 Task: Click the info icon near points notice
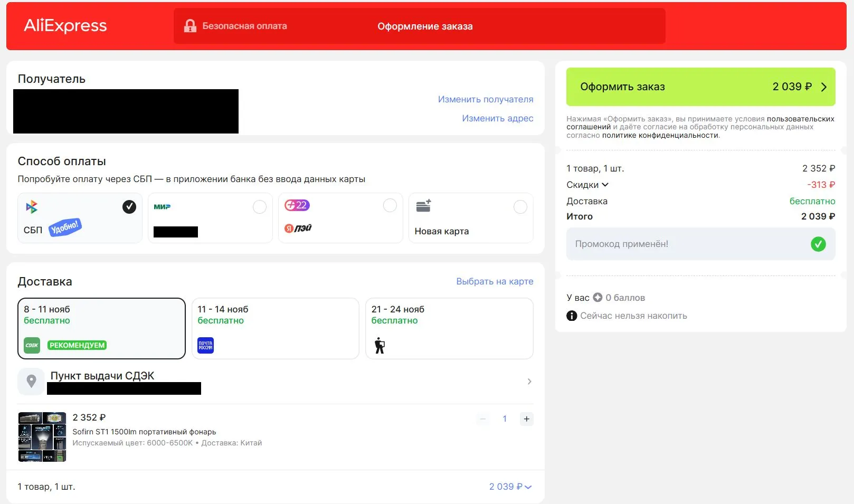pos(572,316)
